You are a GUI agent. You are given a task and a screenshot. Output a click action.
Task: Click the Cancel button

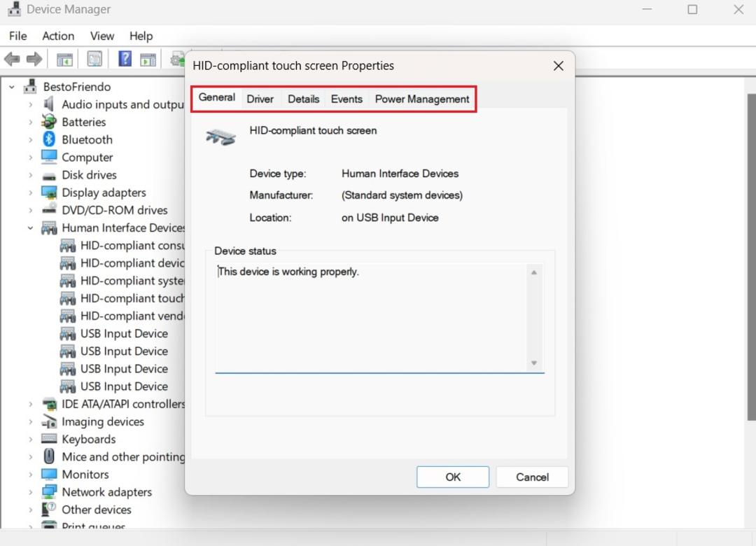point(532,477)
